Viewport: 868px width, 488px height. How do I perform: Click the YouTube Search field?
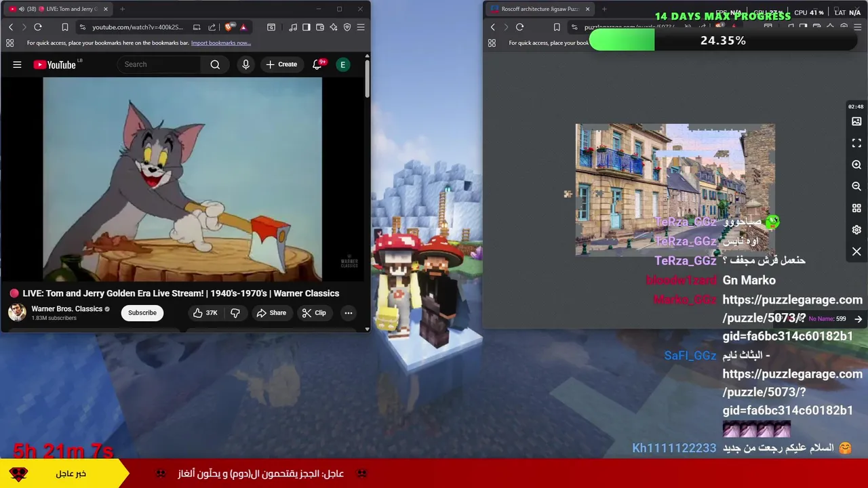tap(159, 64)
